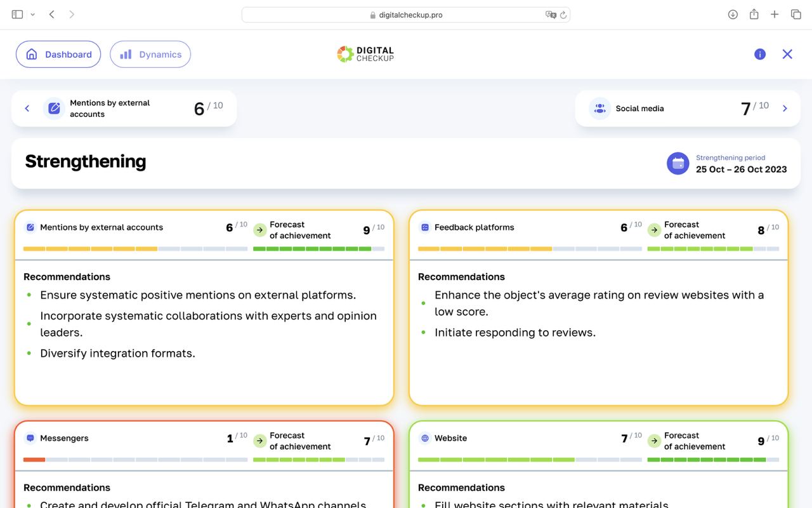Click the digitalcheckup.pro address field
This screenshot has height=508, width=812.
tap(406, 15)
